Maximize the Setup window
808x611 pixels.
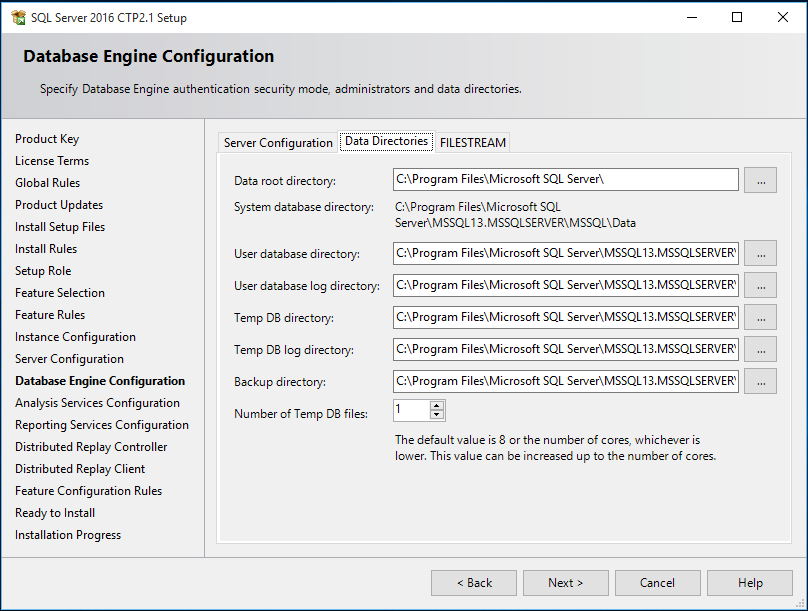pyautogui.click(x=737, y=18)
